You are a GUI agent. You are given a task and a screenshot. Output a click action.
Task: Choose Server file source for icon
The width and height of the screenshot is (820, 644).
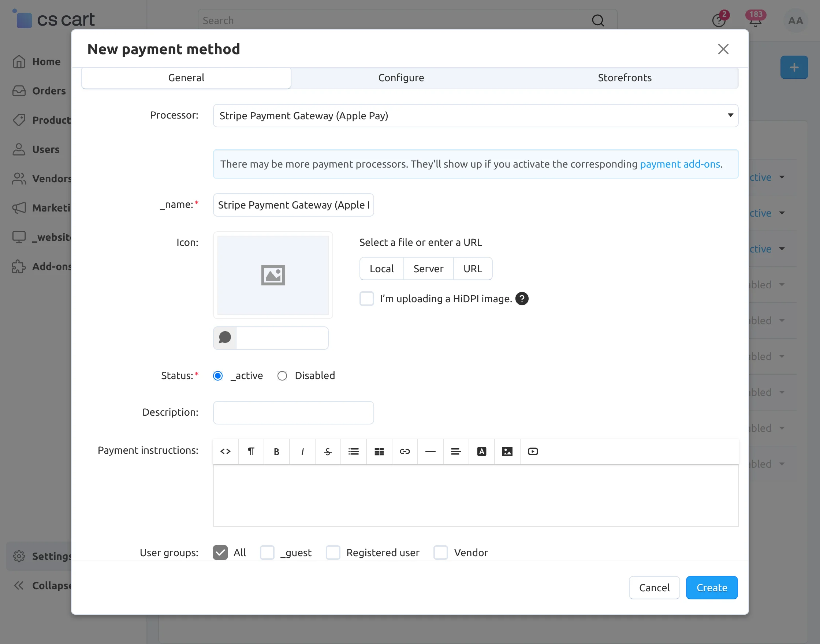click(x=428, y=269)
